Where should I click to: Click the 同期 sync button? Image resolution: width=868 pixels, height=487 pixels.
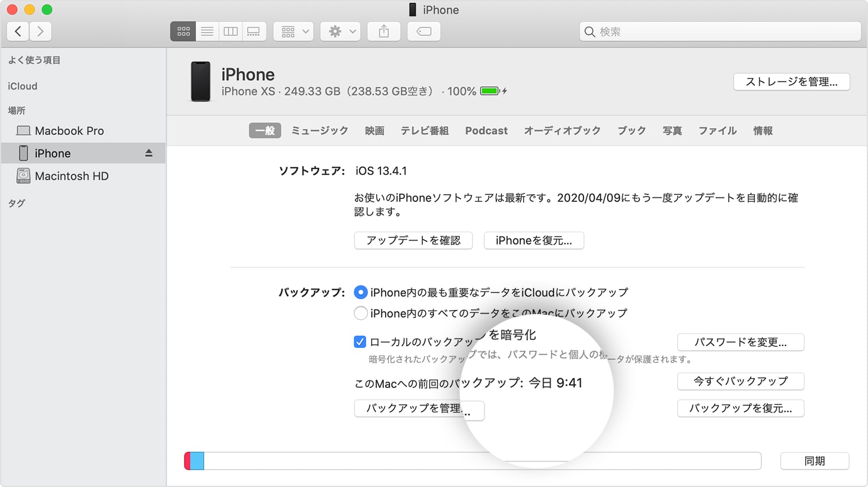coord(815,461)
